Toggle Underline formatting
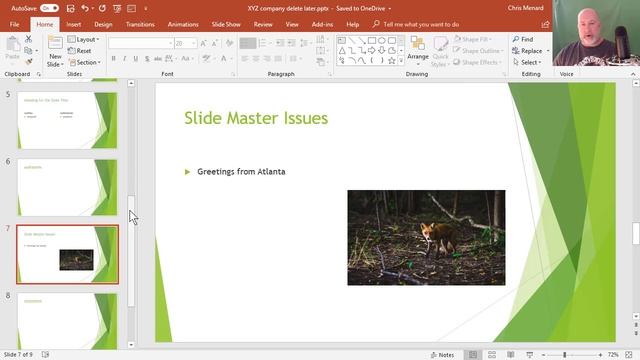 click(136, 59)
